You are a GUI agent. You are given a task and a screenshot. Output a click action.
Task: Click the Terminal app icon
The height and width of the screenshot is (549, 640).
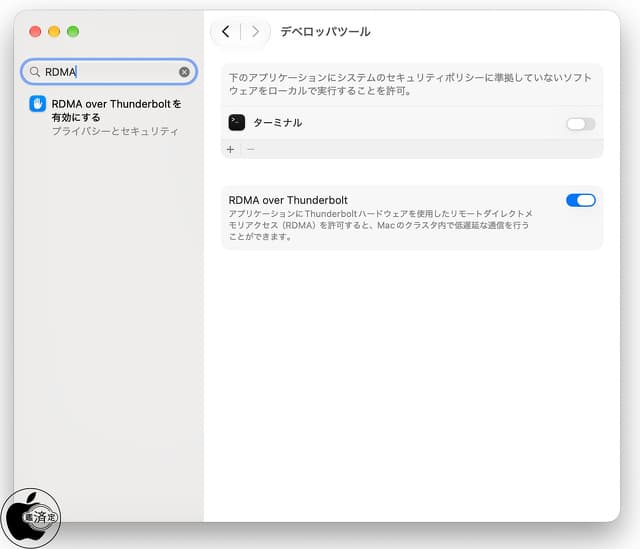click(237, 122)
